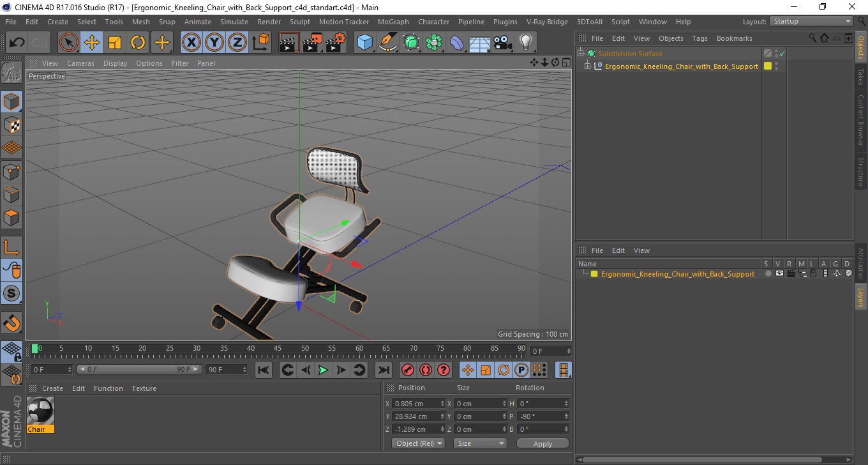Click Record Active Objects button
Image resolution: width=868 pixels, height=465 pixels.
pos(407,370)
